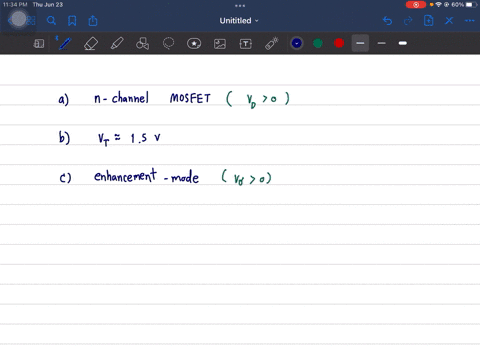Select the Pen tool
480x360 pixels.
pos(65,44)
